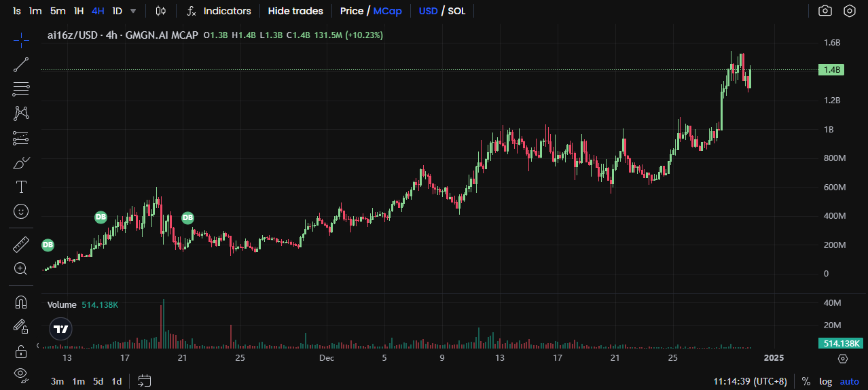Choose the brush drawing tool
The width and height of the screenshot is (868, 390).
click(x=21, y=162)
